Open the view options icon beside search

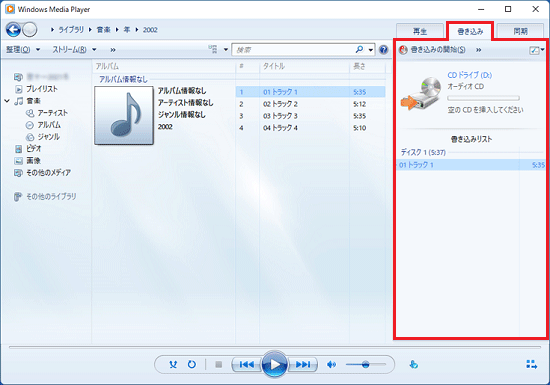pyautogui.click(x=213, y=49)
